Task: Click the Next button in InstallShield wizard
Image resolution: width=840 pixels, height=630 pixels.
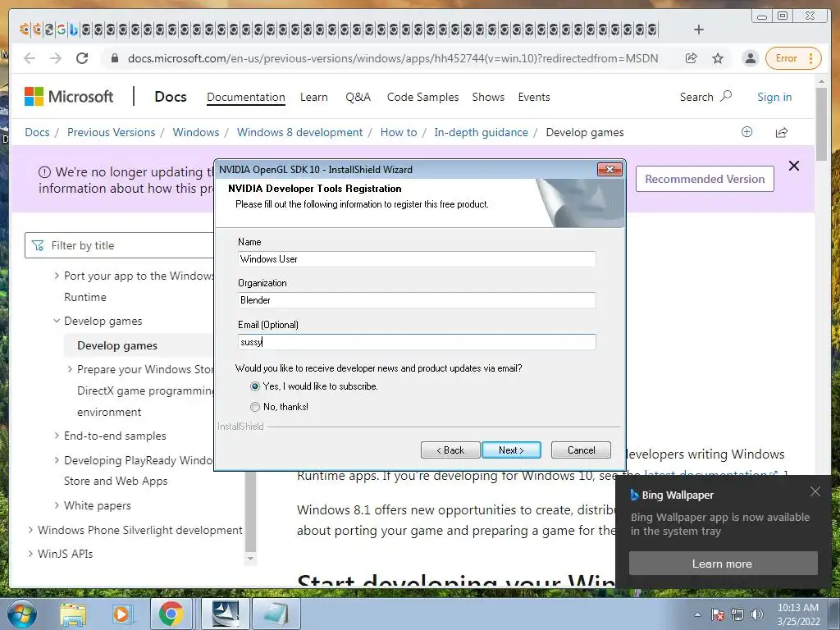Action: (511, 450)
